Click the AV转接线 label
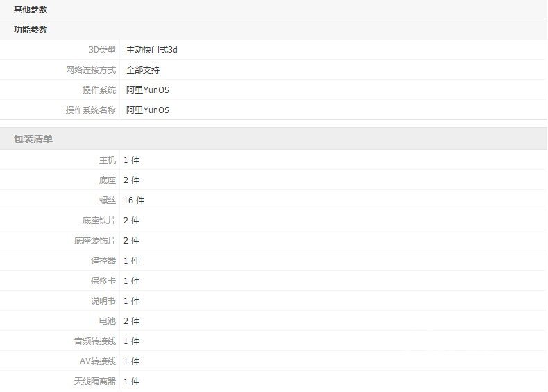The height and width of the screenshot is (392, 548). click(98, 361)
